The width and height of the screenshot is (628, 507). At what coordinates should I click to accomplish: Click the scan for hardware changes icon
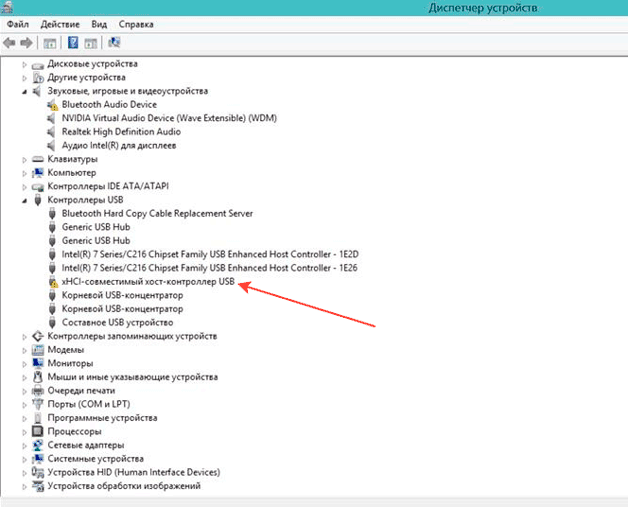pyautogui.click(x=114, y=43)
